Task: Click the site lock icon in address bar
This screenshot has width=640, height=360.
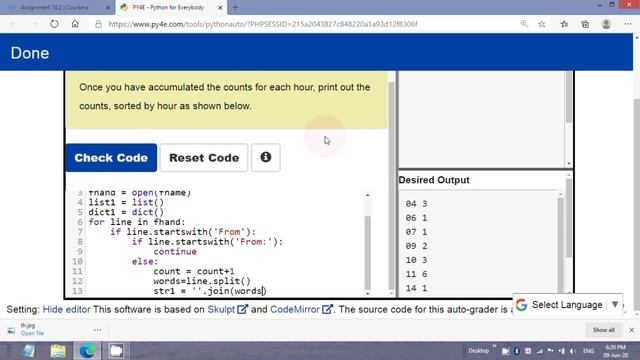Action: tap(98, 24)
